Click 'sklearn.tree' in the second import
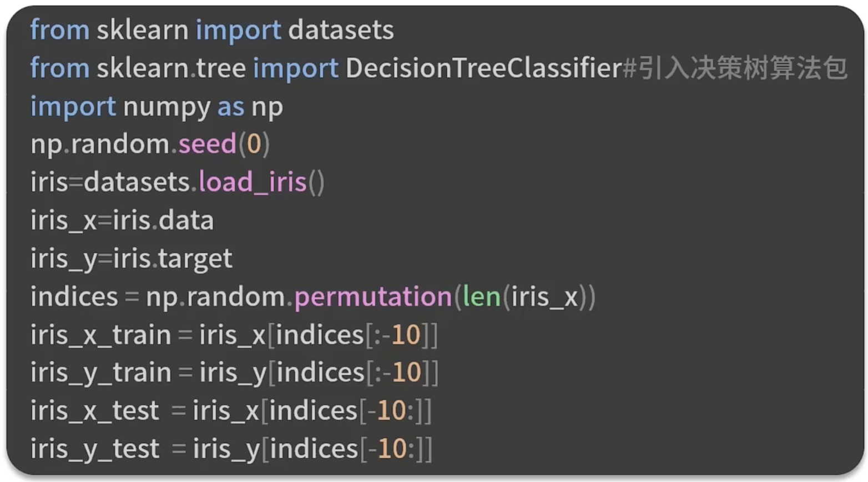The image size is (868, 482). click(x=171, y=68)
